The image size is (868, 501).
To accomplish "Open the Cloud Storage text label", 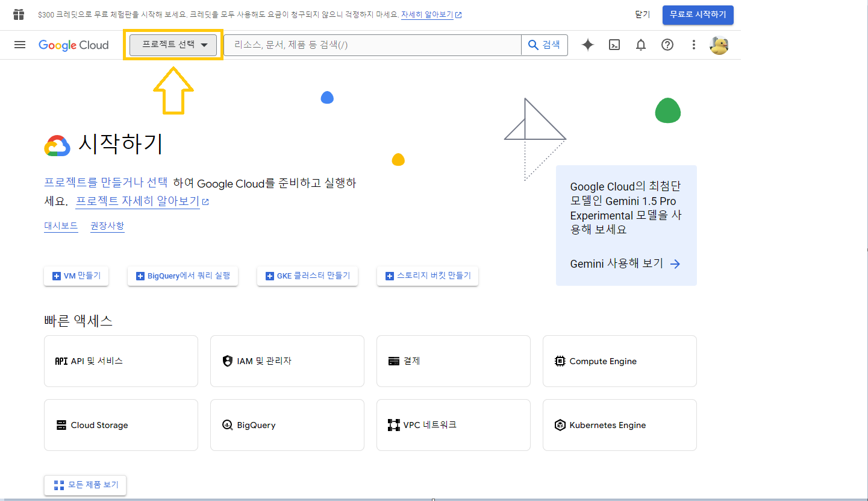I will coord(99,425).
